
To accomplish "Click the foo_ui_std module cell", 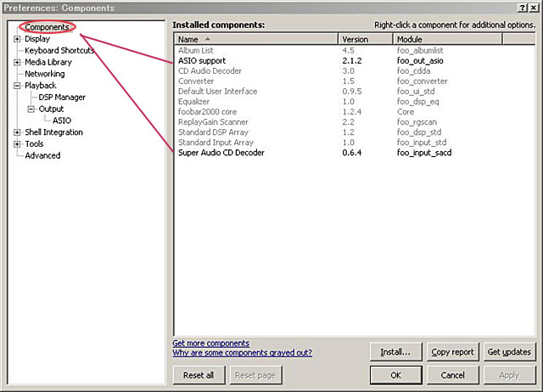I will click(416, 92).
